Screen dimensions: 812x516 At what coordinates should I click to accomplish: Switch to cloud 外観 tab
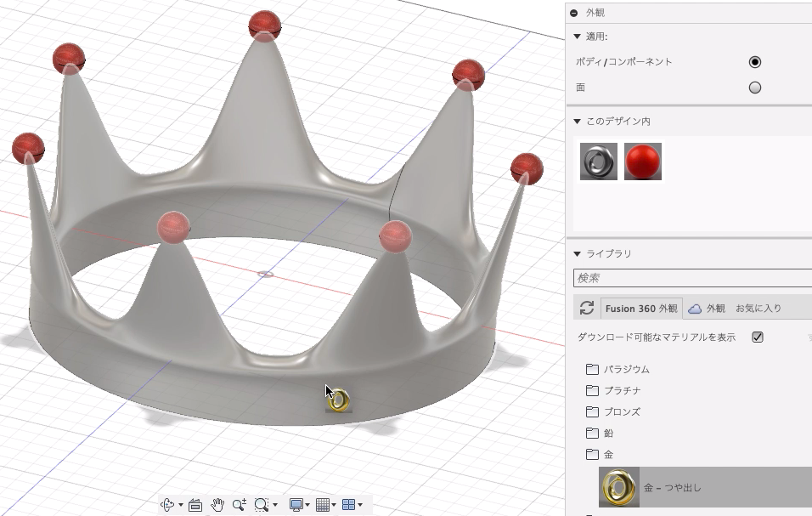(707, 309)
